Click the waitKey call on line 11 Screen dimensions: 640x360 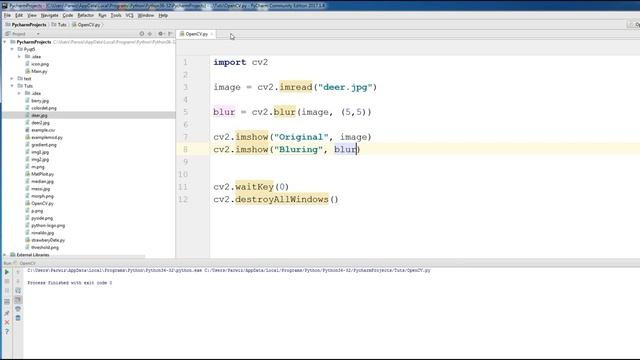point(254,187)
